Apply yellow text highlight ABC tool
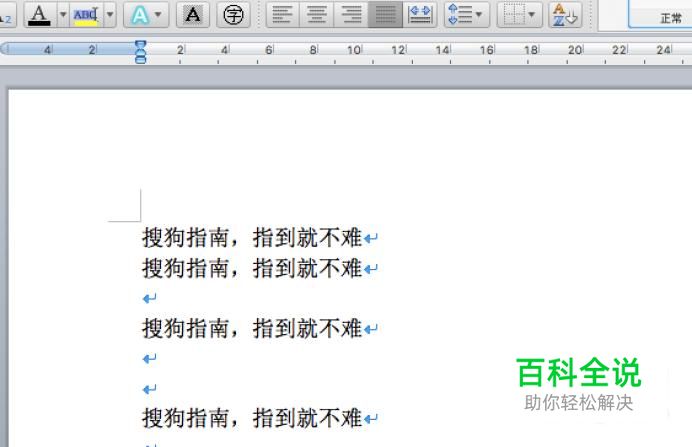This screenshot has width=692, height=447. click(x=86, y=15)
